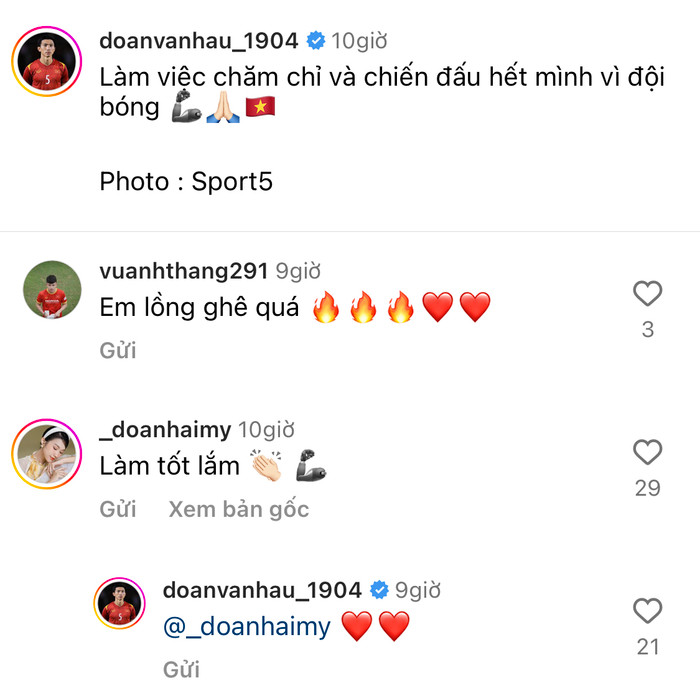Like _doanhaimy's comment with heart icon
Screen dimensions: 700x699
647,452
